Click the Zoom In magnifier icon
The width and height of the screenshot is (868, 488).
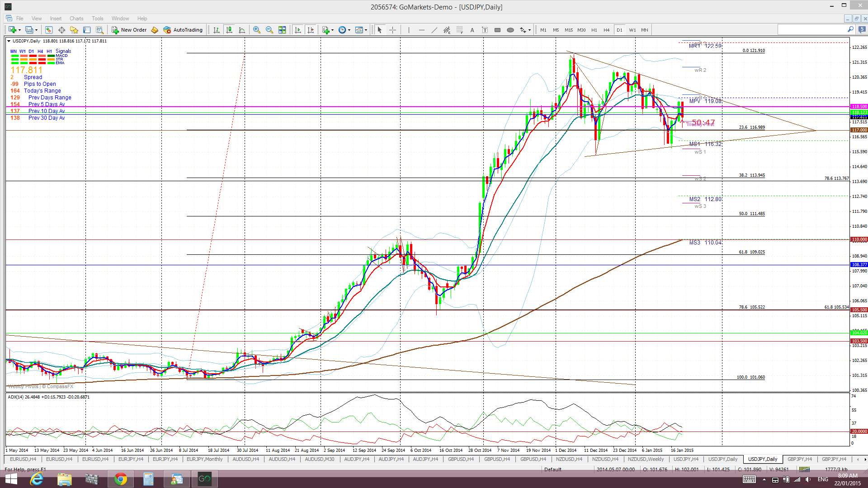[256, 30]
